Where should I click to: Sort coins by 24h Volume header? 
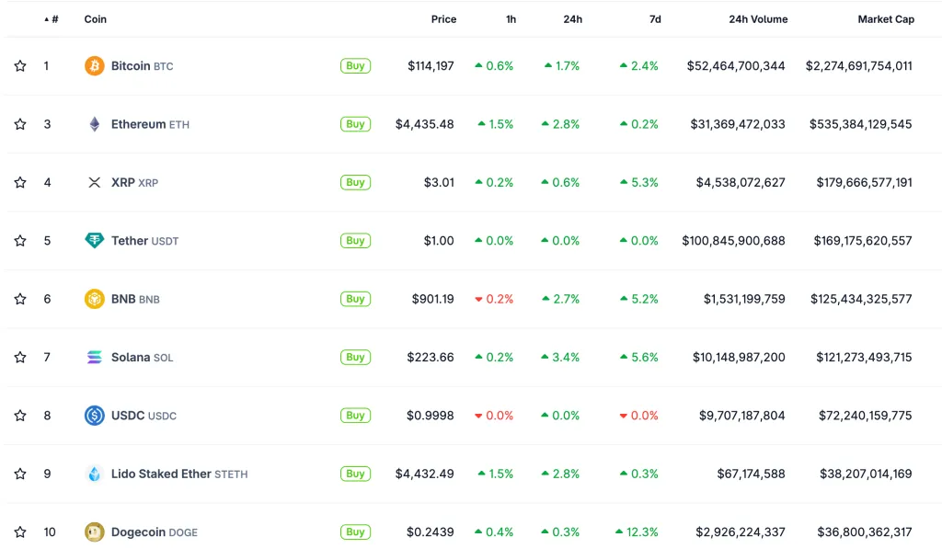point(757,19)
